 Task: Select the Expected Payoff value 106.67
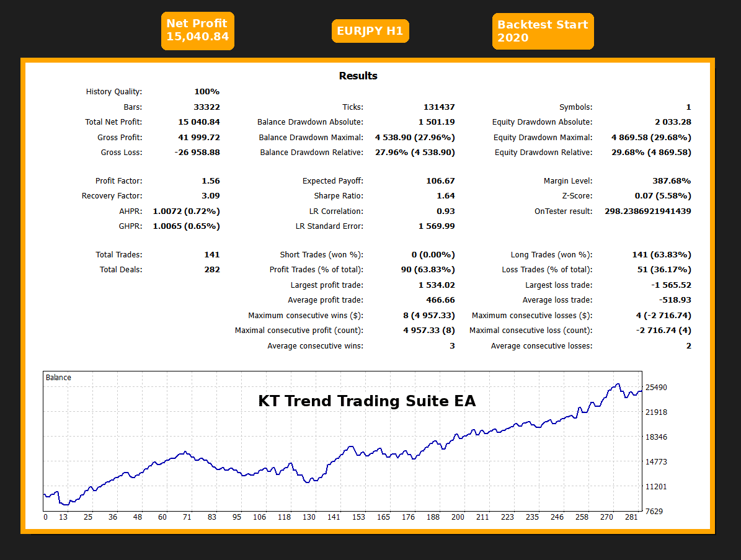[440, 181]
